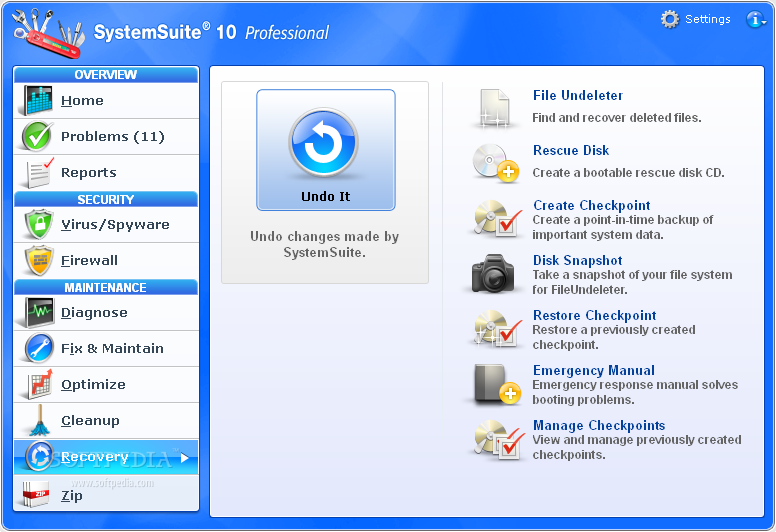The image size is (776, 532).
Task: Click the Reports notepad icon
Action: click(39, 172)
